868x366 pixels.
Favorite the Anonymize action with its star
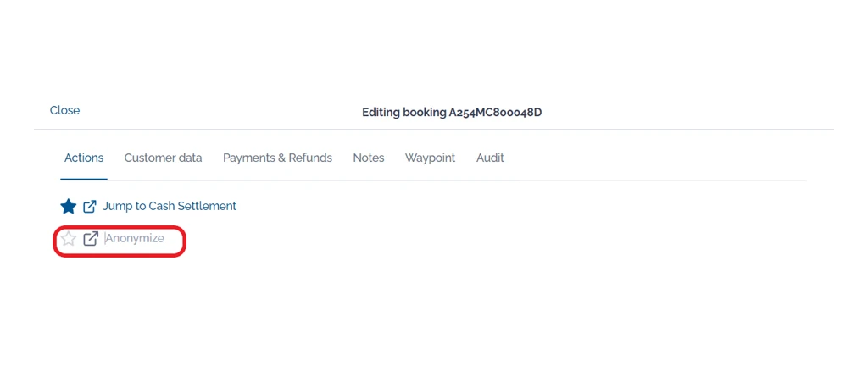(x=68, y=239)
